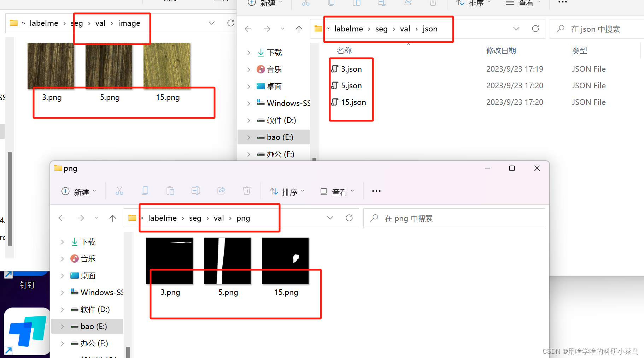
Task: Open 排序 sort menu in png window
Action: (287, 191)
